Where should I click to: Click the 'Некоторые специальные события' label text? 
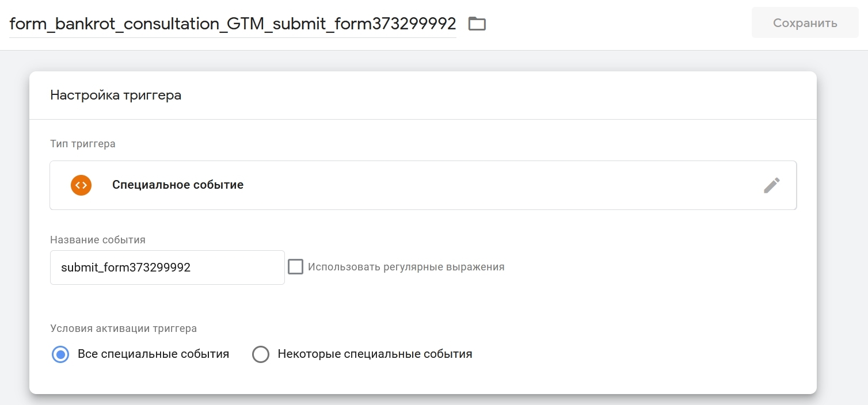pyautogui.click(x=375, y=354)
